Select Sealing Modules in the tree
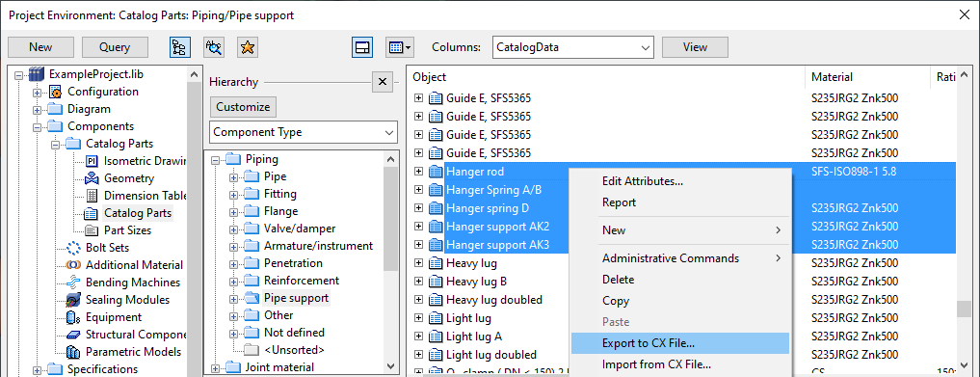980x377 pixels. point(127,300)
